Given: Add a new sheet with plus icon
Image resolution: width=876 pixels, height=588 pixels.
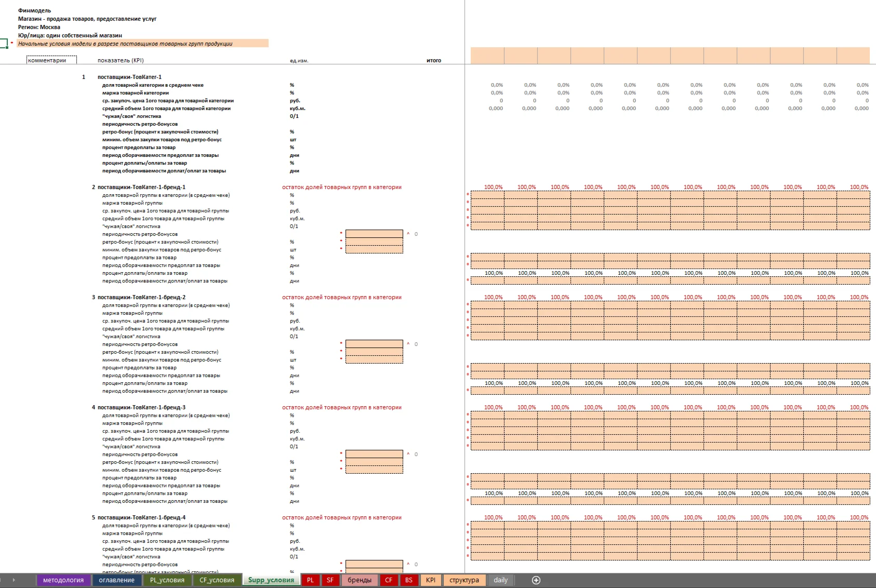Looking at the screenshot, I should [536, 580].
